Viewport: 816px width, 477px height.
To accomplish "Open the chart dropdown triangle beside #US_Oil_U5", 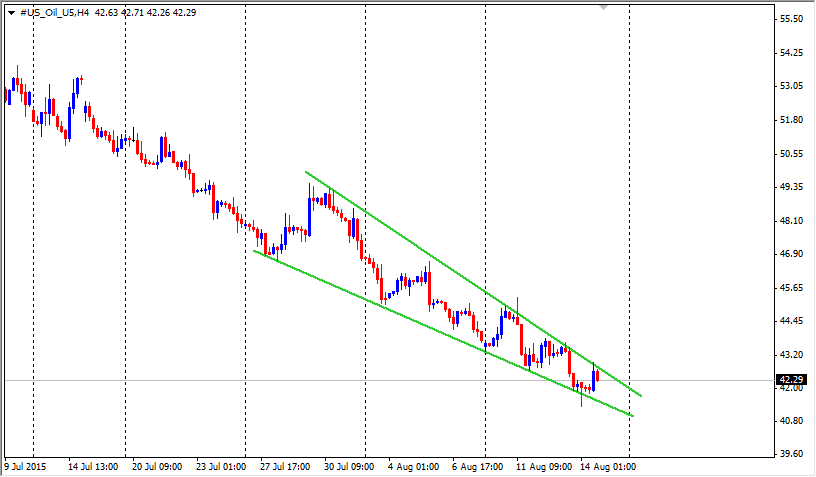I will click(11, 13).
